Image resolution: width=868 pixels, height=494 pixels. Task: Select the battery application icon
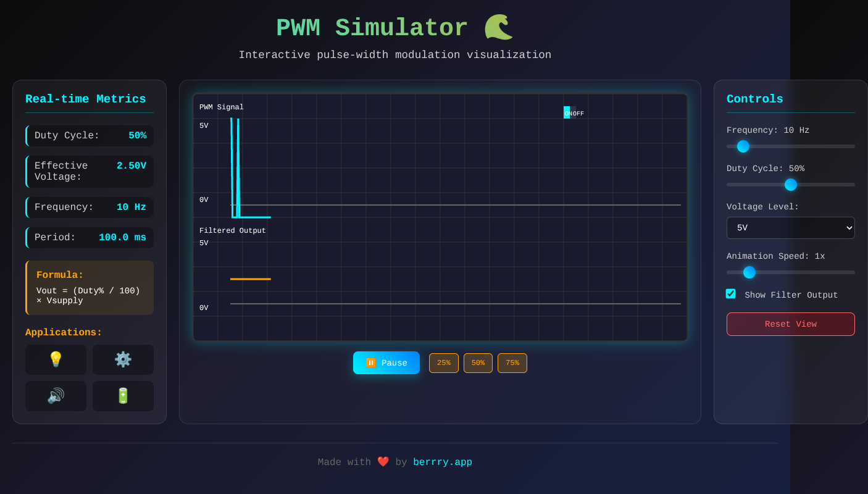123,396
